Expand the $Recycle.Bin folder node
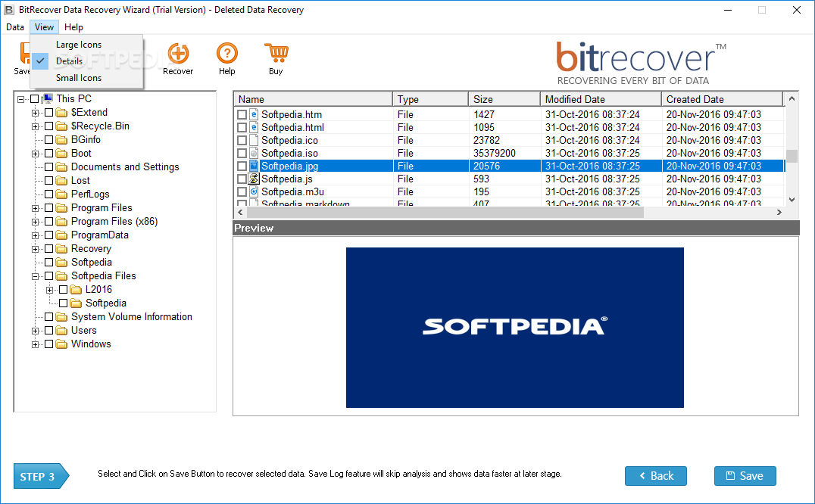815x504 pixels. pyautogui.click(x=35, y=126)
